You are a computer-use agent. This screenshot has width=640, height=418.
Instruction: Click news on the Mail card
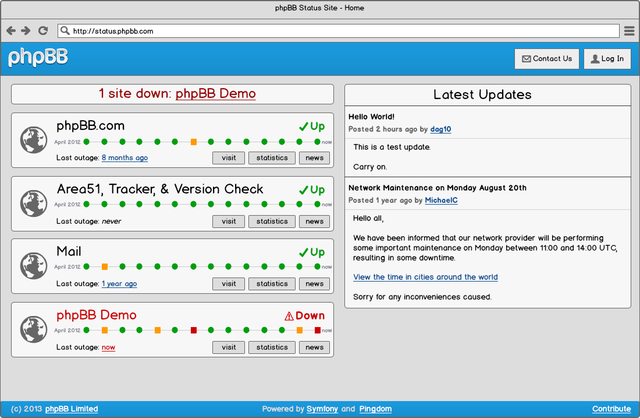click(314, 284)
